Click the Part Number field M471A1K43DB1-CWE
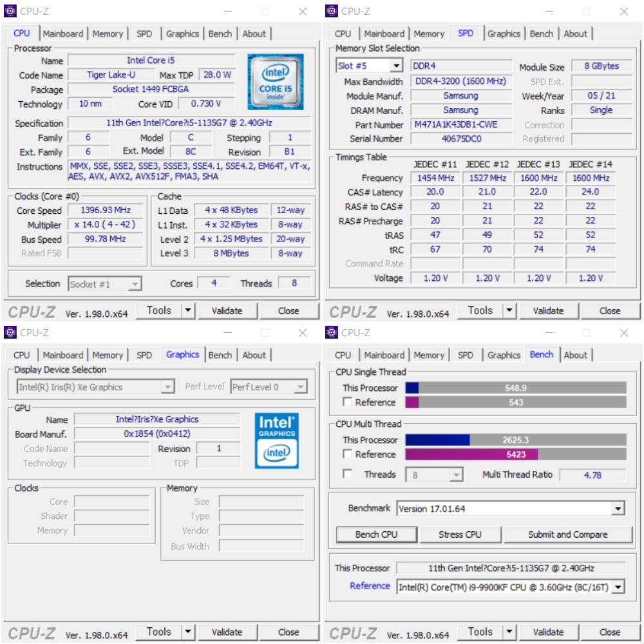This screenshot has height=644, width=644. [x=461, y=124]
